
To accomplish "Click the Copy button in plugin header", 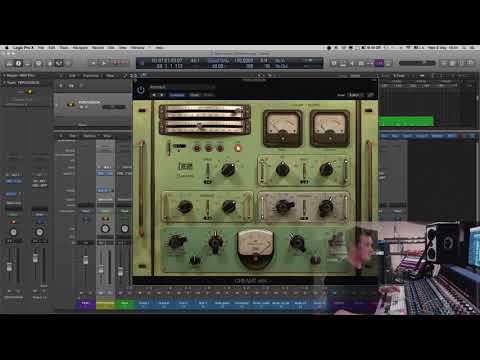I will tap(194, 95).
